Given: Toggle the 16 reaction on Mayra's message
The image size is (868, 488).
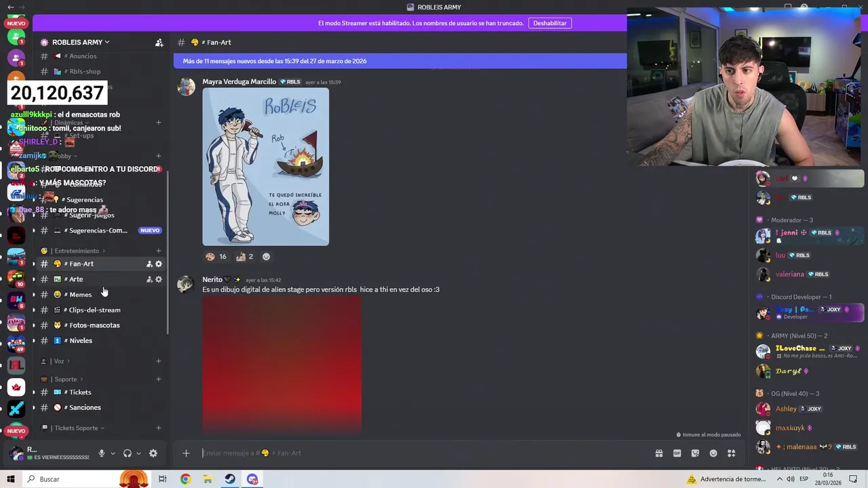Looking at the screenshot, I should tap(216, 256).
